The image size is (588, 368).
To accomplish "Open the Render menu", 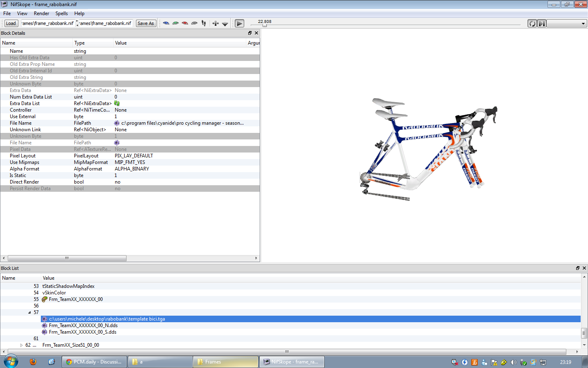I will pos(41,13).
